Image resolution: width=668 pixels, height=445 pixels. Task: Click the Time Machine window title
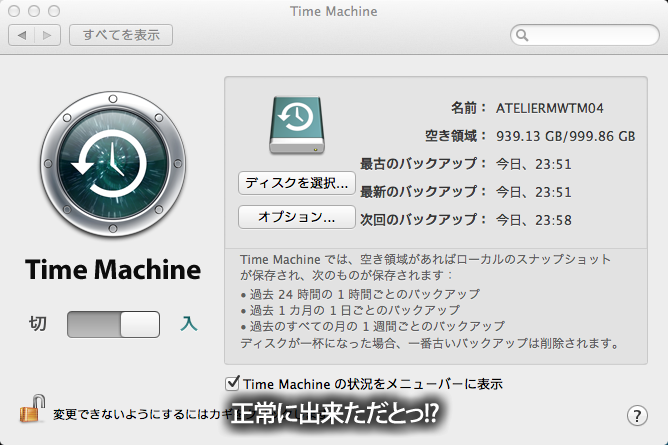tap(334, 11)
